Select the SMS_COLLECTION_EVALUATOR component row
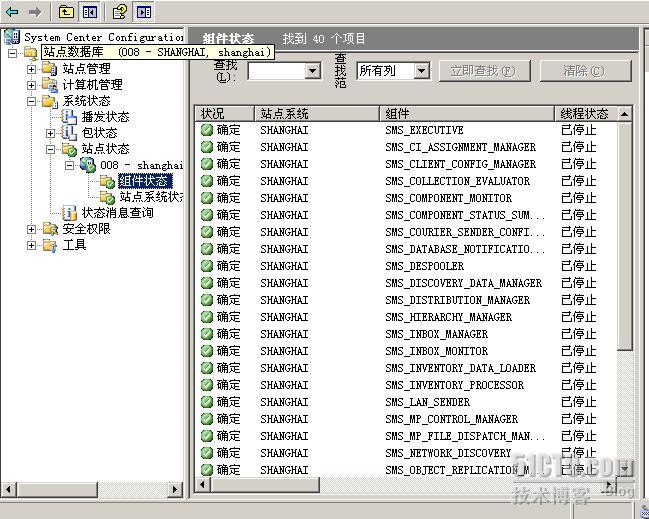This screenshot has height=519, width=649. 406,181
